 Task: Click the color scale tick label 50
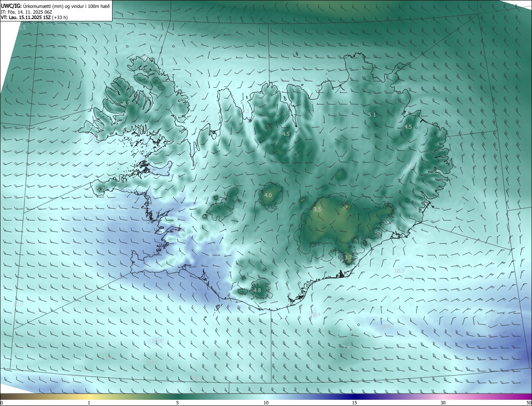(x=529, y=403)
